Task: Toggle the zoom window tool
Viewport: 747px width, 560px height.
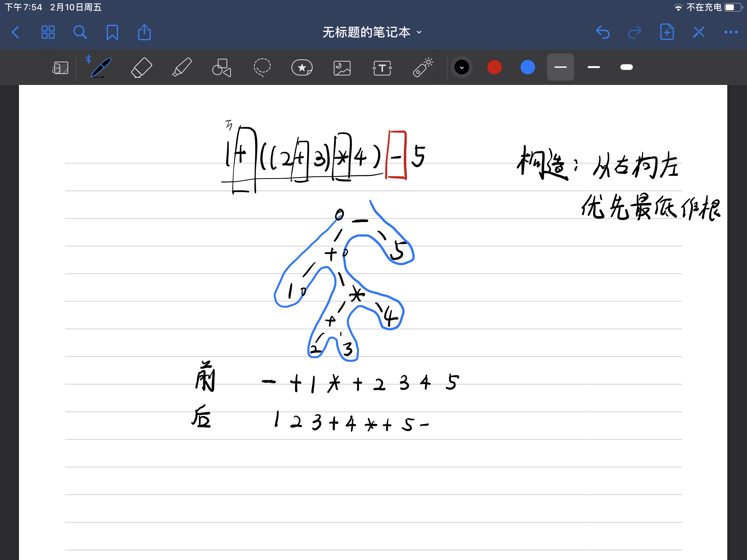Action: pos(60,67)
